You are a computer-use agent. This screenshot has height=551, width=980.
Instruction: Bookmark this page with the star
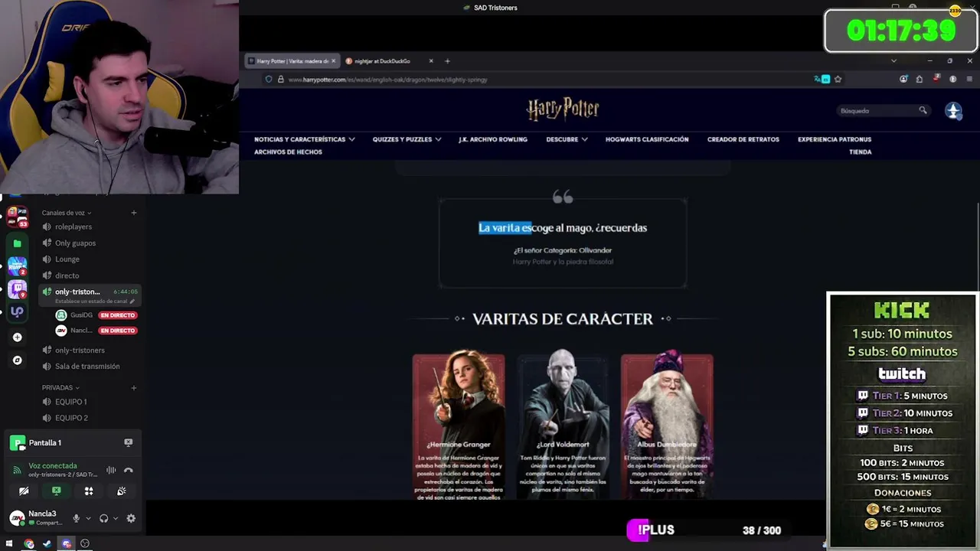click(838, 80)
